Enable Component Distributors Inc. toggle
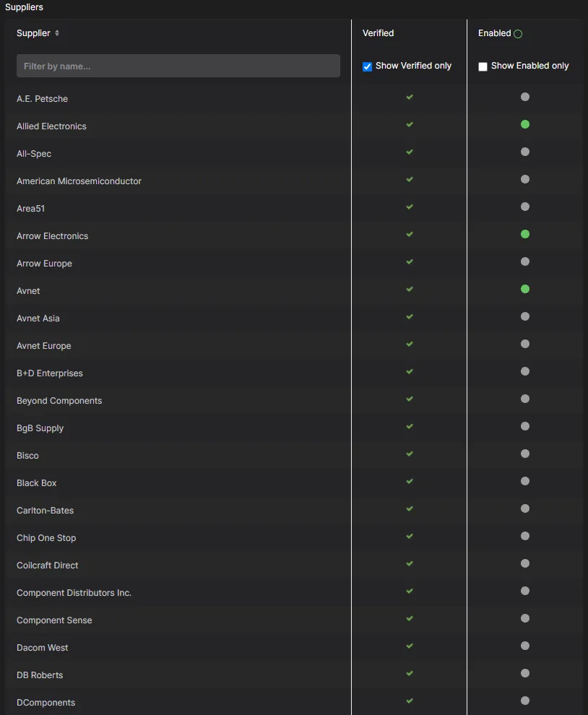The height and width of the screenshot is (715, 588). click(x=525, y=591)
